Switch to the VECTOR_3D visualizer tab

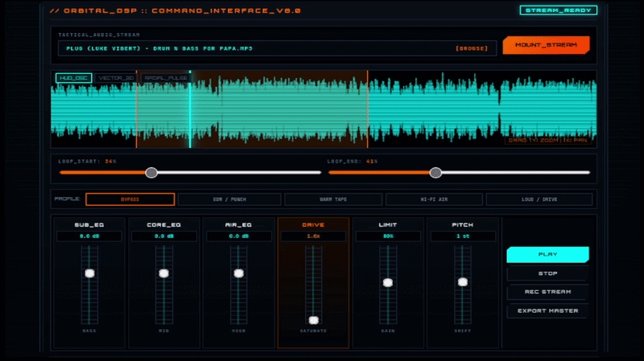pyautogui.click(x=116, y=78)
